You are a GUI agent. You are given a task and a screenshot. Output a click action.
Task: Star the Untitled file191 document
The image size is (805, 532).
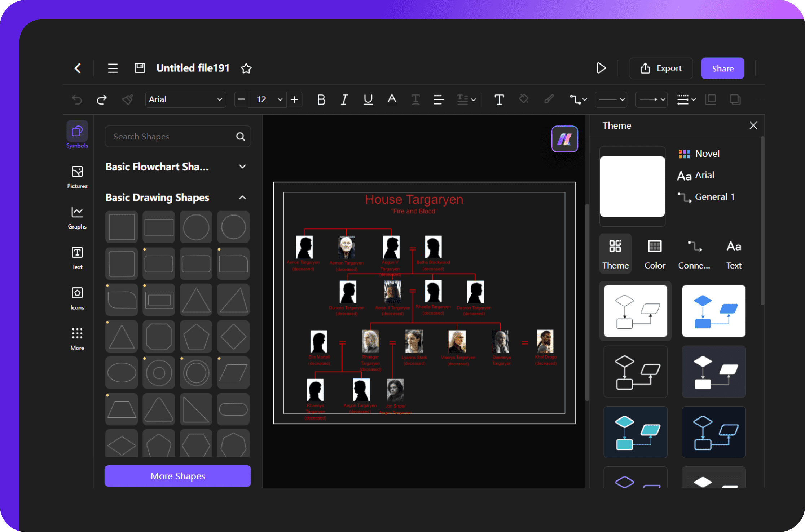tap(246, 68)
